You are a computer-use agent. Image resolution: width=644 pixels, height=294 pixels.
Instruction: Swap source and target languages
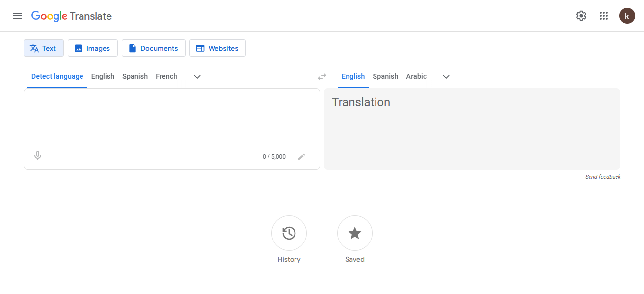tap(322, 77)
